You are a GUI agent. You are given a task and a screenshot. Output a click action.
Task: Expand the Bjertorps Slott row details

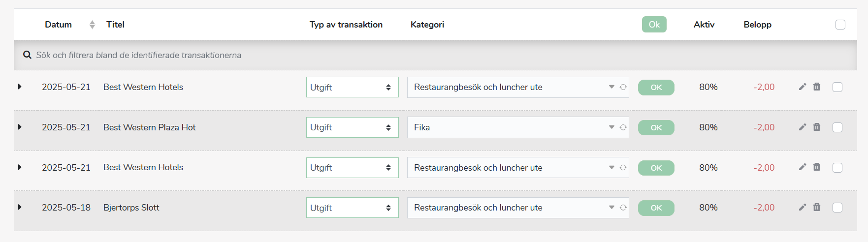[20, 207]
